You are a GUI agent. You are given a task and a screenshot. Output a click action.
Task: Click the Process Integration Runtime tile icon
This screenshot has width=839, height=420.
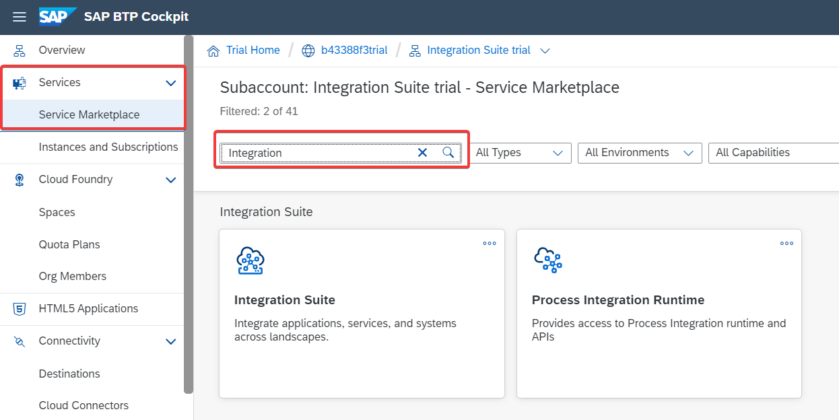coord(548,260)
